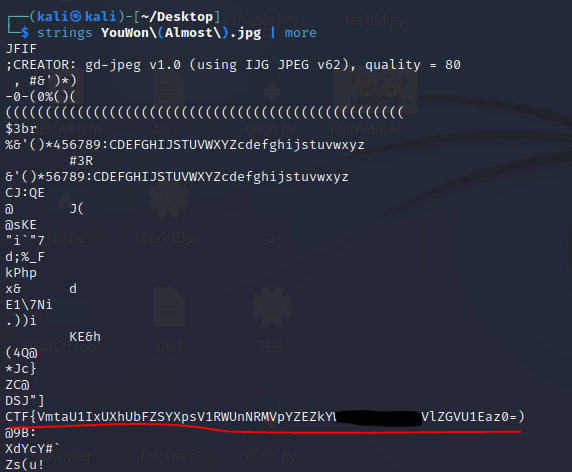Select the file name YouWon\(Almost\).jpg in the command

(181, 33)
